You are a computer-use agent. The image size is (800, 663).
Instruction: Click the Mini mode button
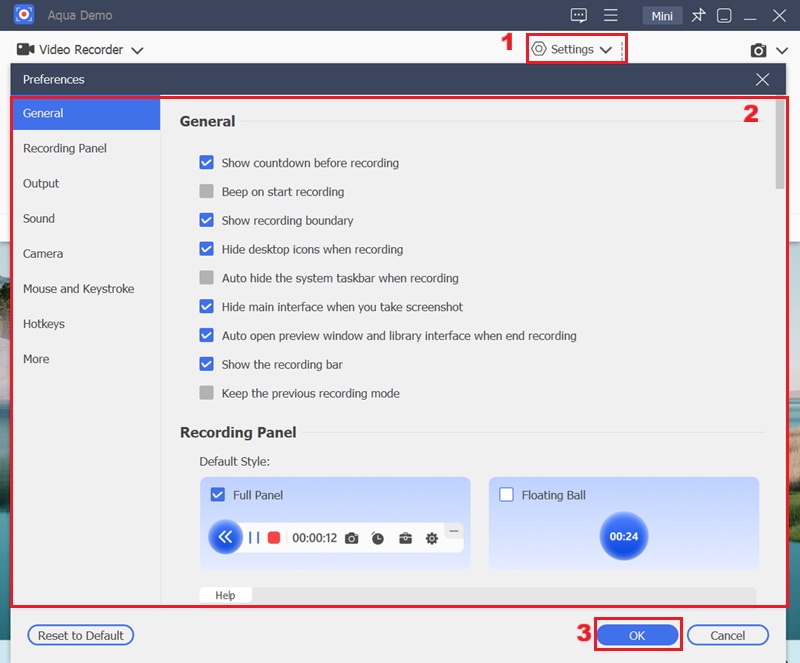click(662, 16)
